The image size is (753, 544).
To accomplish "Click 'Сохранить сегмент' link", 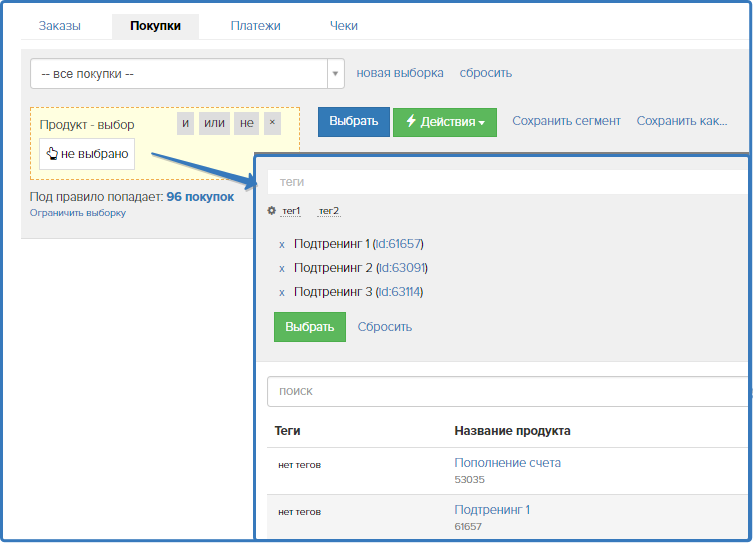I will pos(566,121).
